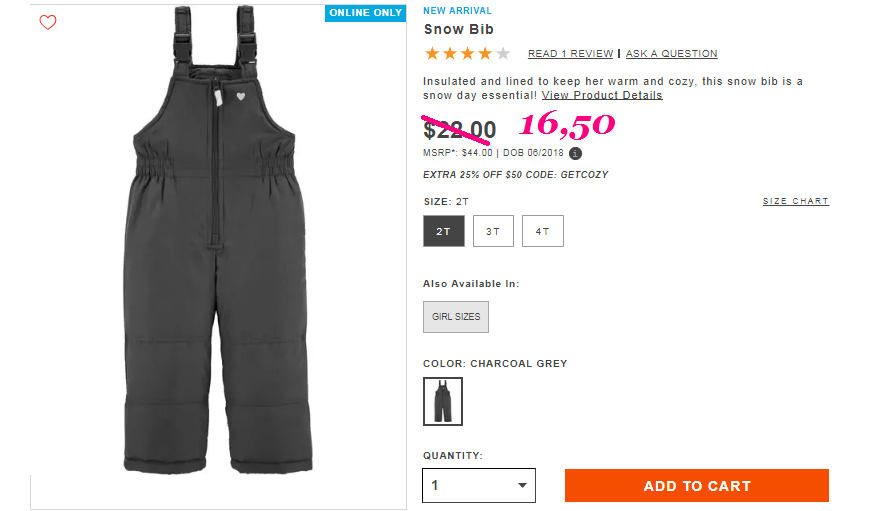Open READ 1 REVIEW link

[571, 53]
